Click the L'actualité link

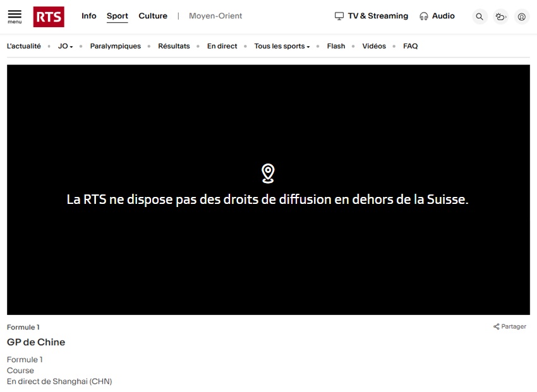tap(24, 45)
